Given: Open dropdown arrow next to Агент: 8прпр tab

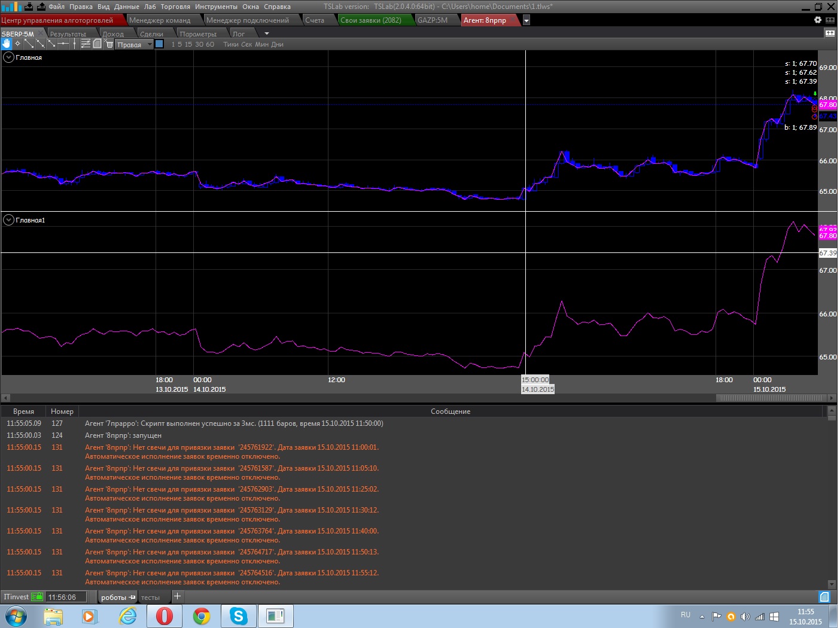Looking at the screenshot, I should 526,20.
